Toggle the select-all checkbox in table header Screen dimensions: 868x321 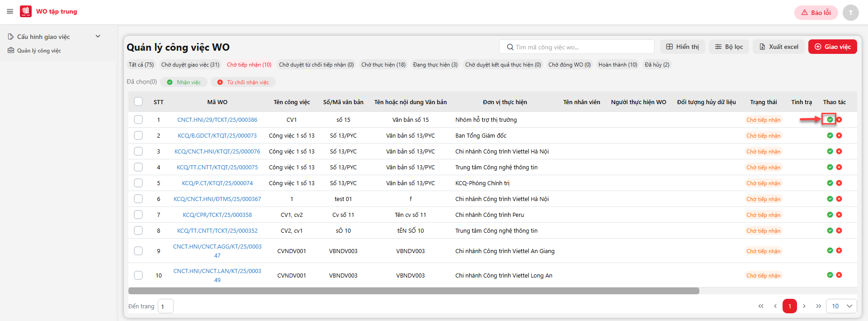pos(138,101)
